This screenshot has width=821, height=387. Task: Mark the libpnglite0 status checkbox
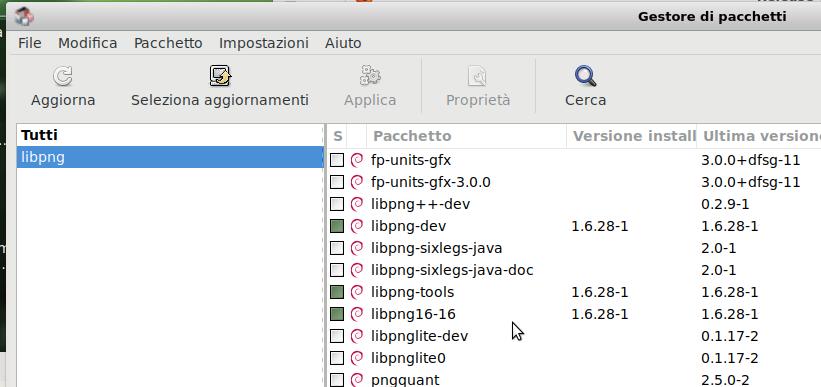coord(337,358)
